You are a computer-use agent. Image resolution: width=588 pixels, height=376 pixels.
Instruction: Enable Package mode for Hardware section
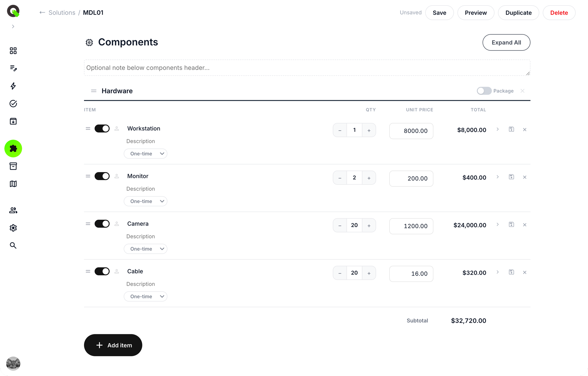point(484,91)
